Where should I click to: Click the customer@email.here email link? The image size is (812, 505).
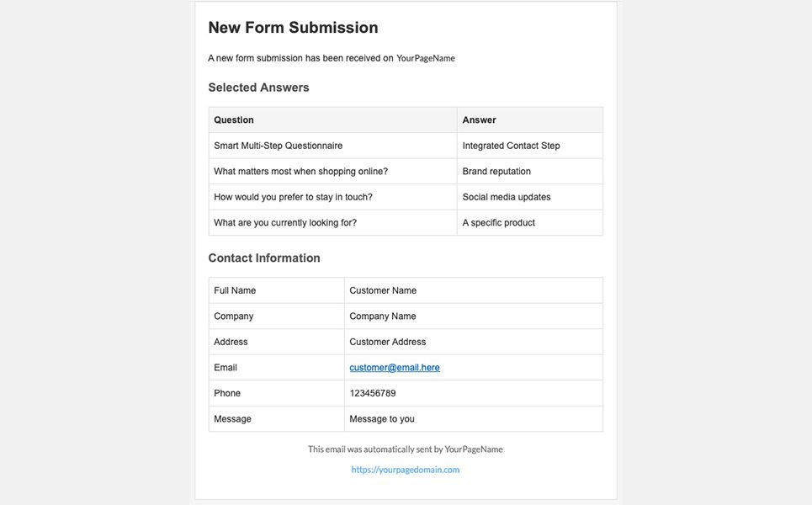click(x=395, y=368)
